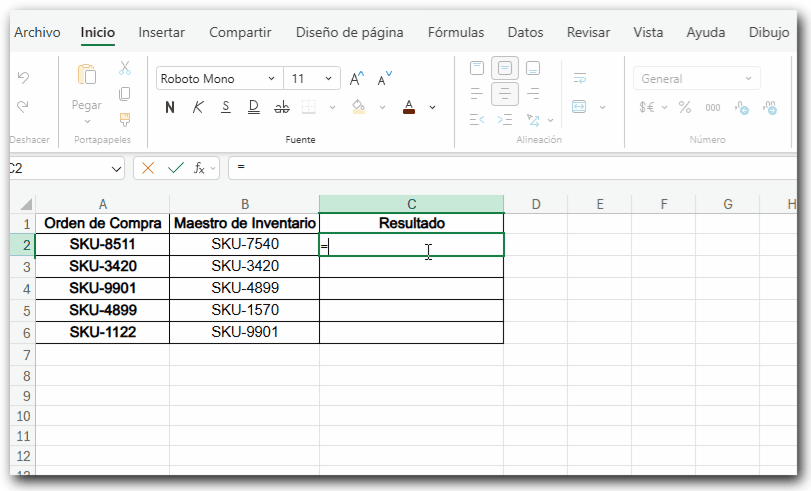The image size is (811, 491).
Task: Open the borders dropdown arrow
Action: tap(333, 108)
